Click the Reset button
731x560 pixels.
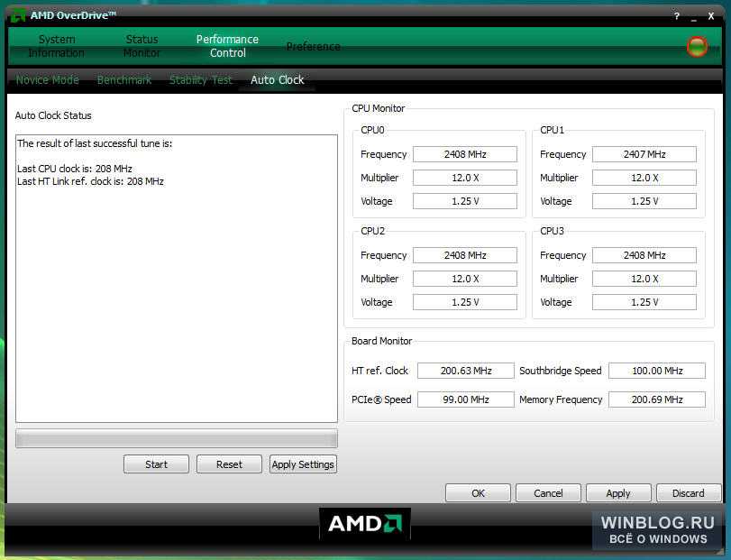(229, 464)
